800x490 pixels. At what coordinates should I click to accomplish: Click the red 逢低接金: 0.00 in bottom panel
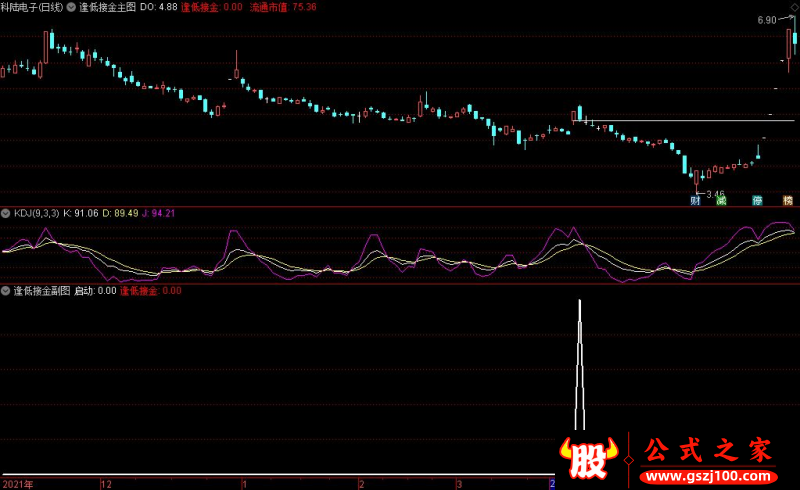point(151,291)
